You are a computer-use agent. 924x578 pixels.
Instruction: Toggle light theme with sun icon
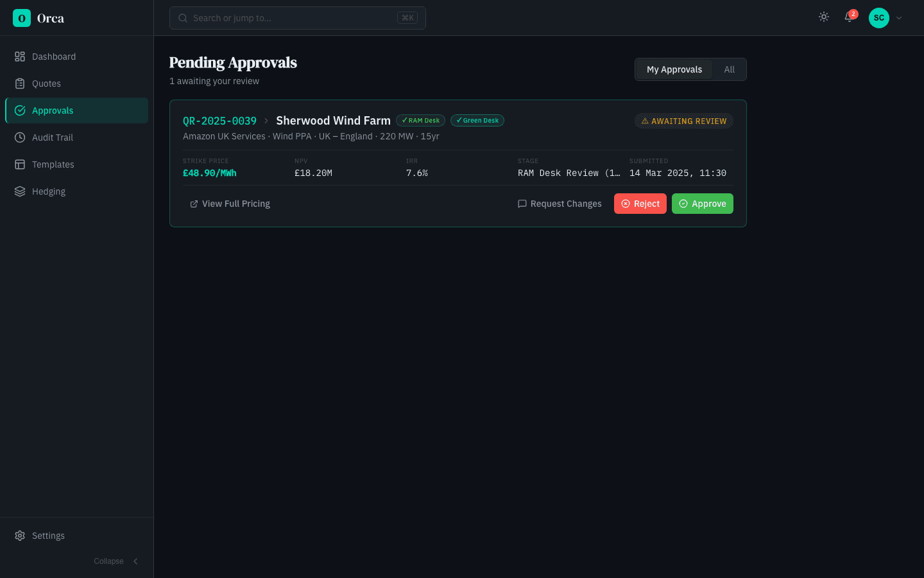pyautogui.click(x=824, y=17)
